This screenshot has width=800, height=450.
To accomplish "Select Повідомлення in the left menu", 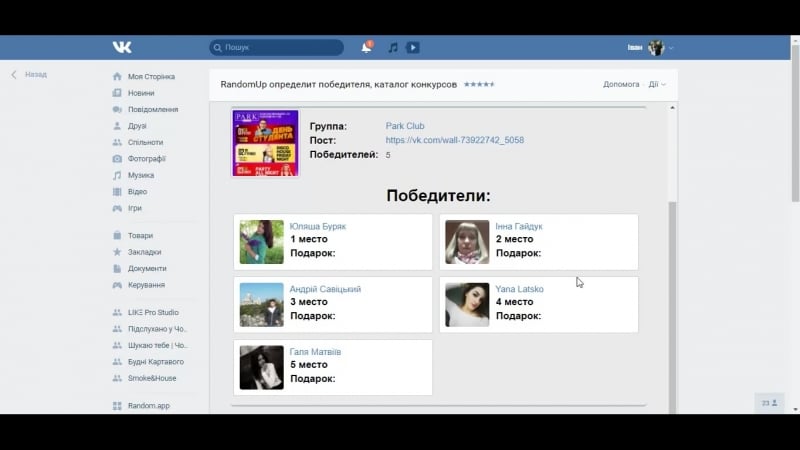I will (152, 109).
